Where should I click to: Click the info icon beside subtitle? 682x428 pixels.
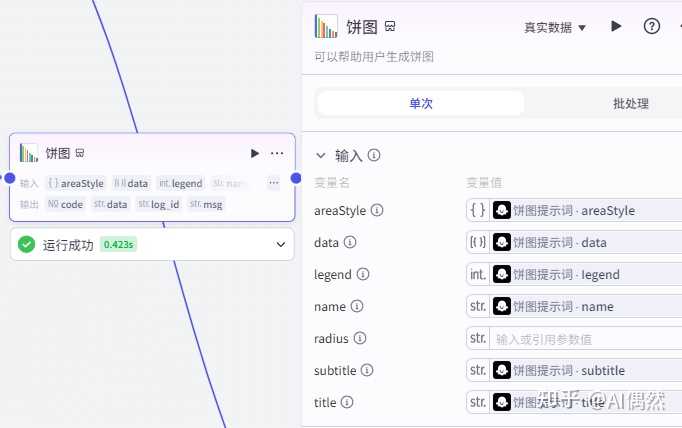[x=367, y=370]
